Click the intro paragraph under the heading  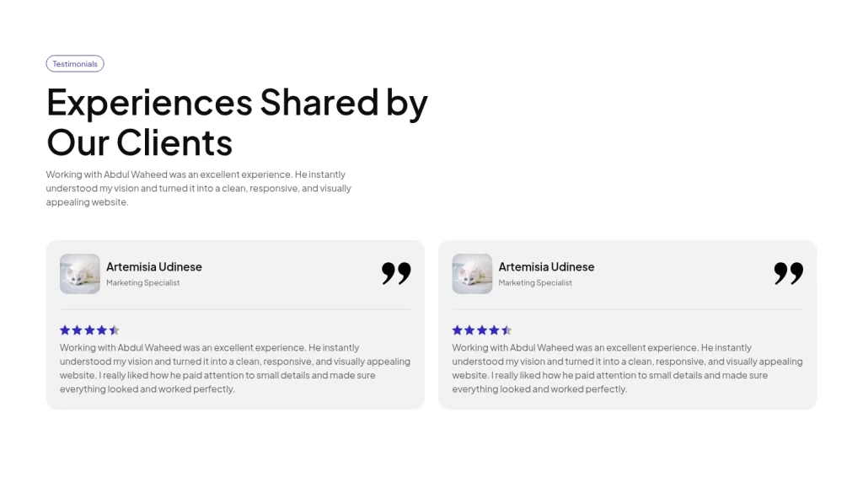click(x=199, y=188)
